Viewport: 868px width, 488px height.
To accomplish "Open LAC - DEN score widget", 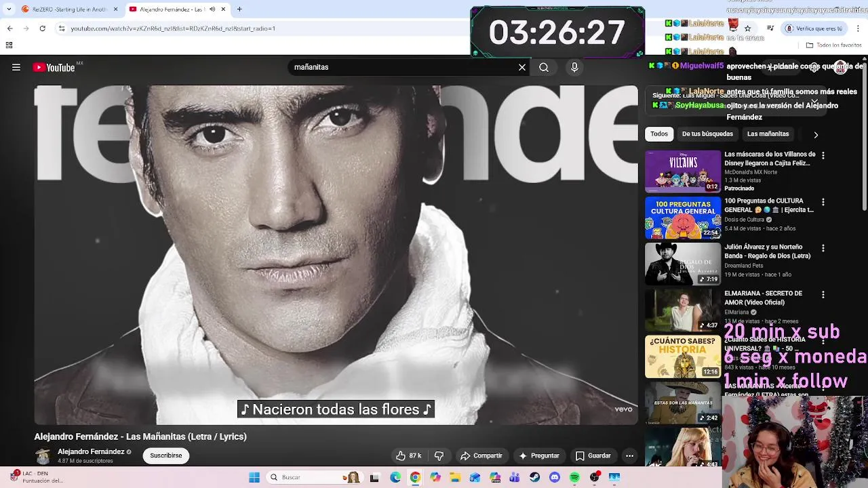I will (x=37, y=477).
